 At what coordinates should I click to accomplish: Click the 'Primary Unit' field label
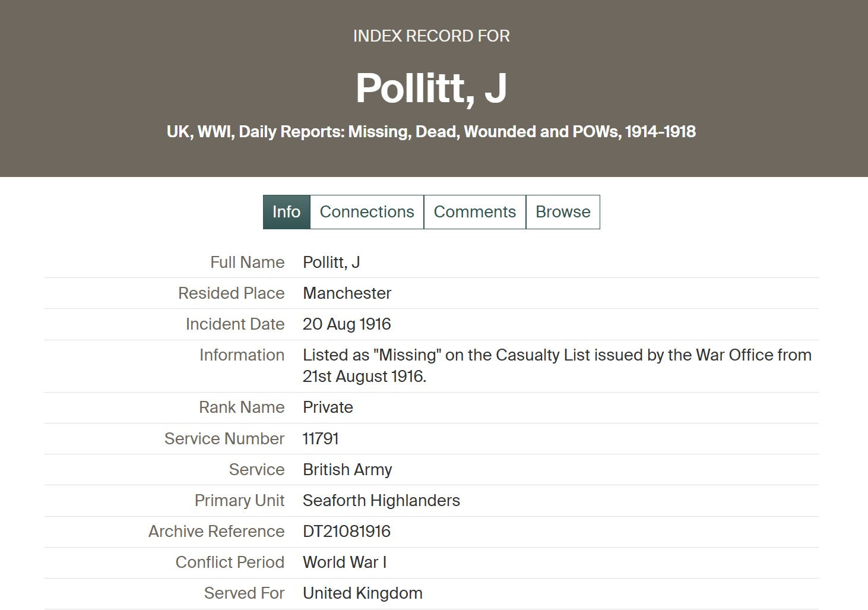(x=239, y=501)
